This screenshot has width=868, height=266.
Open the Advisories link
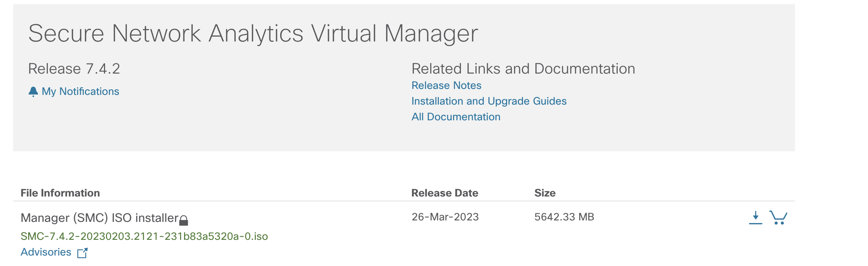pyautogui.click(x=46, y=252)
